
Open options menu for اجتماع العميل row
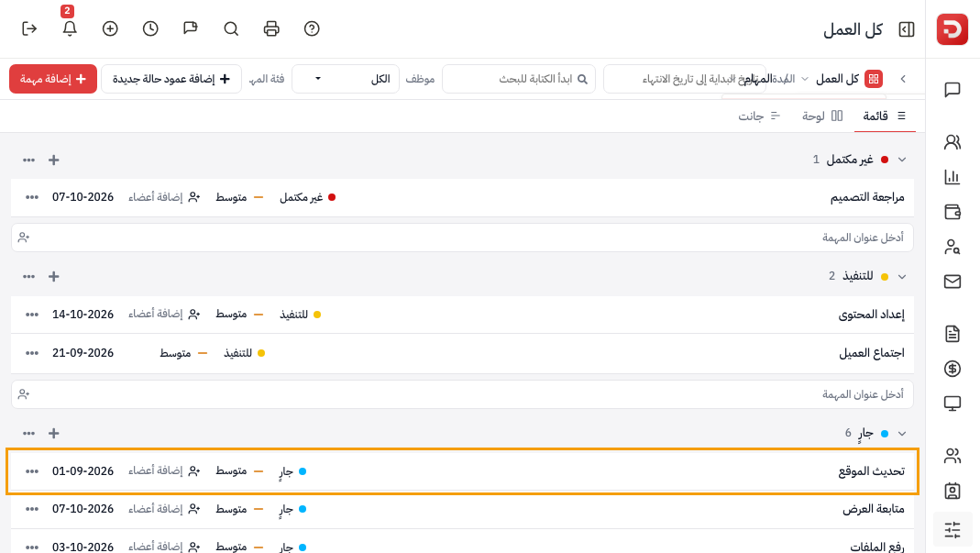[x=32, y=353]
